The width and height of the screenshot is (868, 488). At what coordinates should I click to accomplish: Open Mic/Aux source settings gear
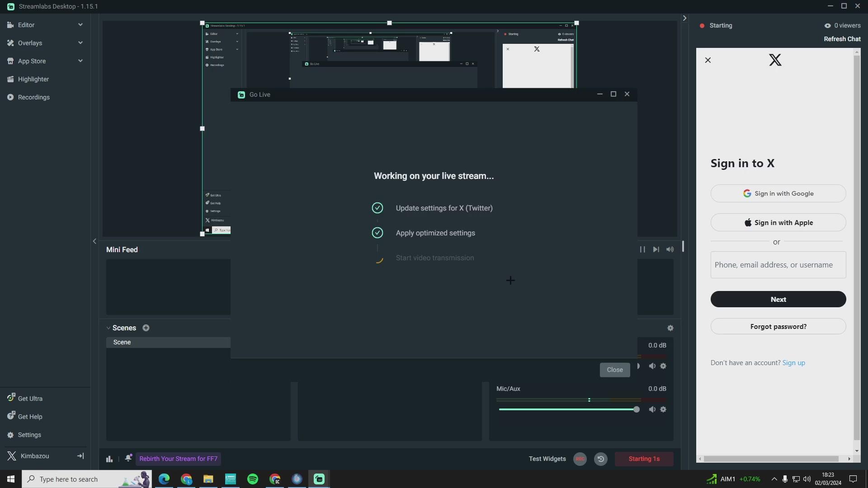663,409
